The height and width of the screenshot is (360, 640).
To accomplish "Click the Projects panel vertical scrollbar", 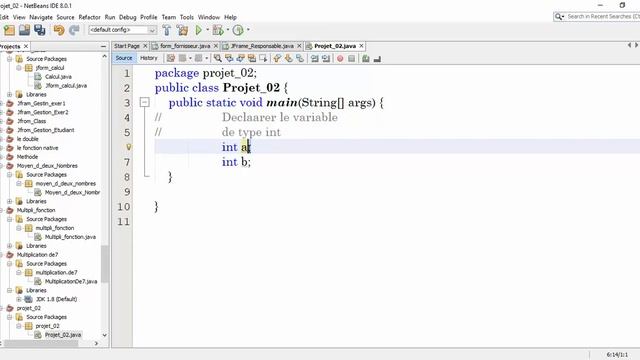I will [x=104, y=264].
